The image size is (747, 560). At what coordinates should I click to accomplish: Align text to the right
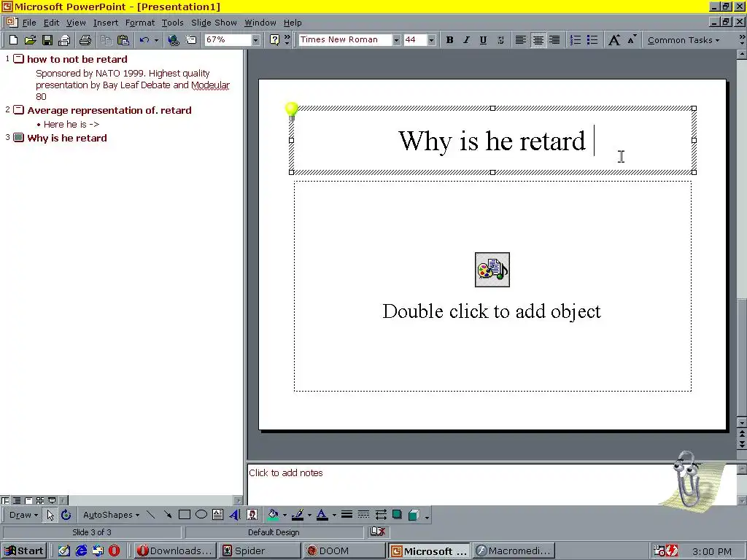554,40
